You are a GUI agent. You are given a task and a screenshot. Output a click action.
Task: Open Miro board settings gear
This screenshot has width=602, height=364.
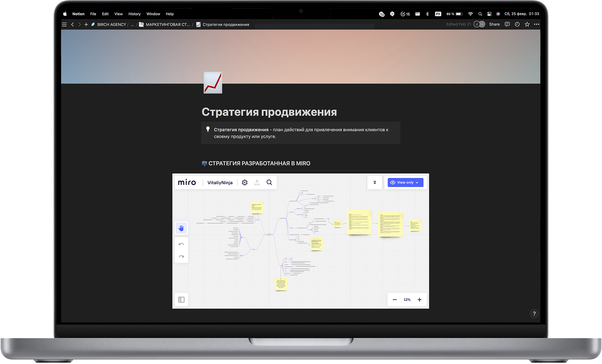pos(245,182)
